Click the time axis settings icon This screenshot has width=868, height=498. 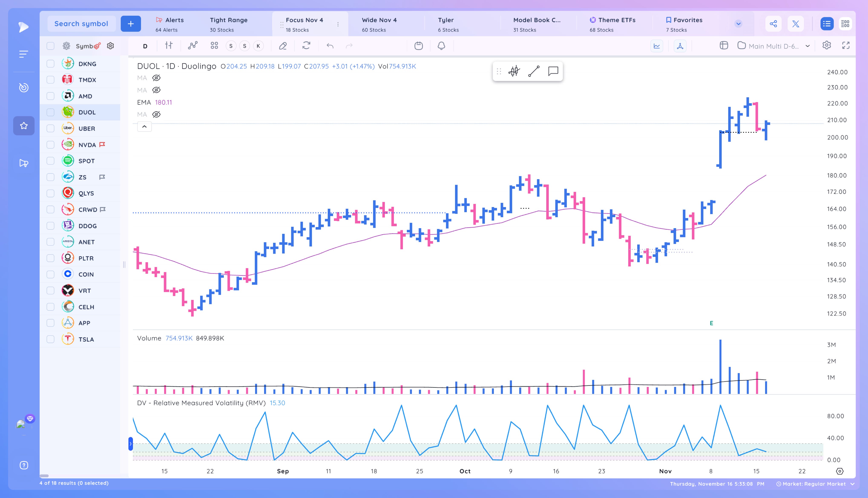(x=839, y=471)
